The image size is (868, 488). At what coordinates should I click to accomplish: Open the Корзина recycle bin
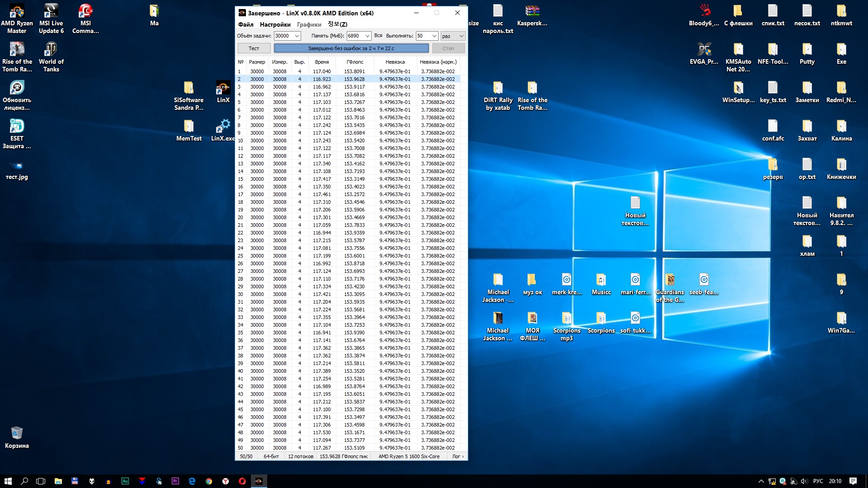pyautogui.click(x=17, y=437)
